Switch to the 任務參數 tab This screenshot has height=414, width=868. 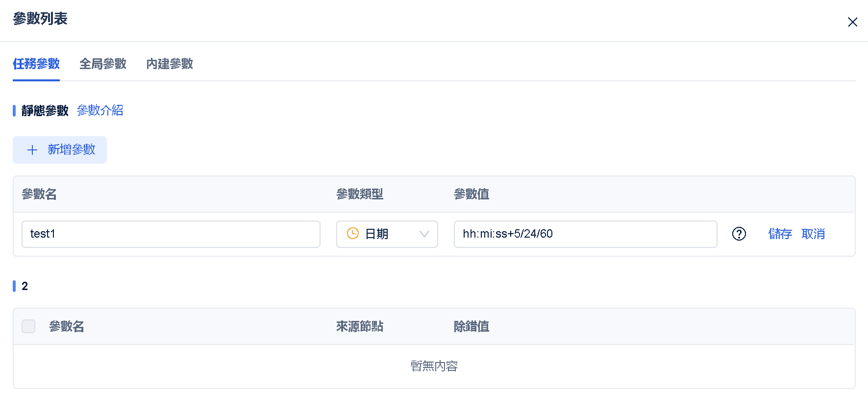click(36, 64)
